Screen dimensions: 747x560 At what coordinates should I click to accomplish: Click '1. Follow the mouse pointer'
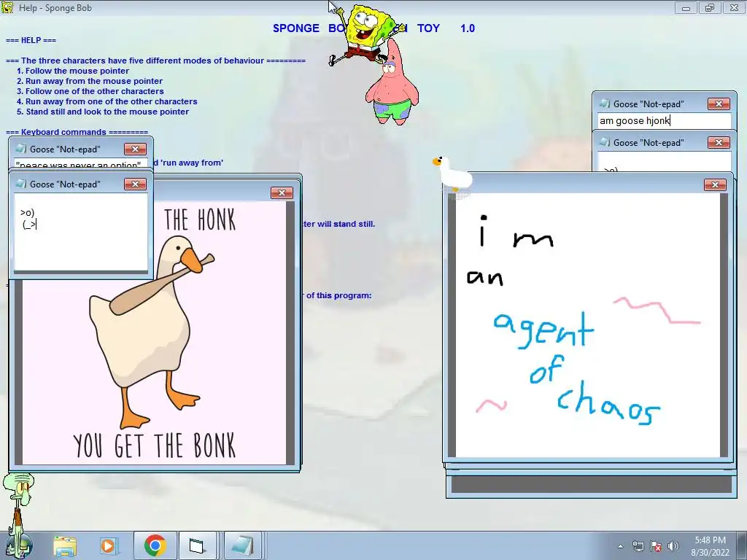point(73,71)
